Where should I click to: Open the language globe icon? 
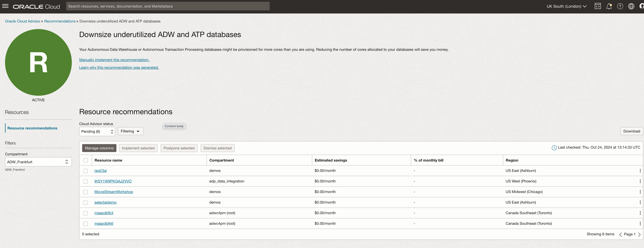click(x=631, y=6)
